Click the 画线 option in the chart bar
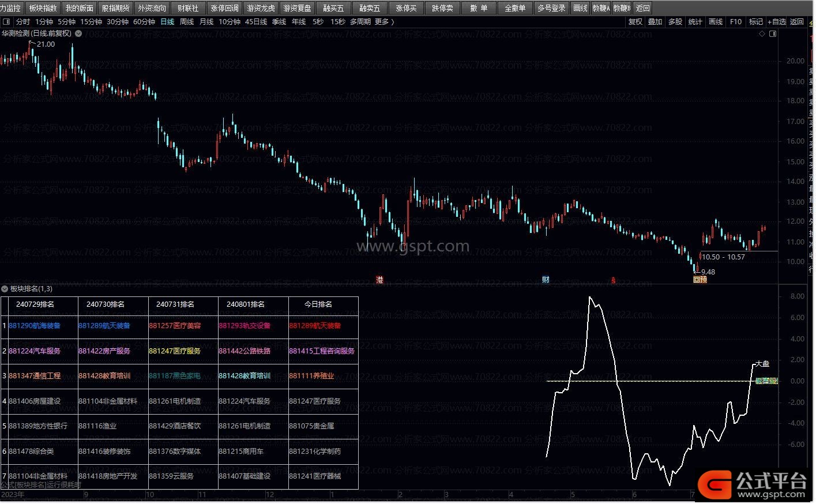The image size is (816, 504). pos(716,22)
